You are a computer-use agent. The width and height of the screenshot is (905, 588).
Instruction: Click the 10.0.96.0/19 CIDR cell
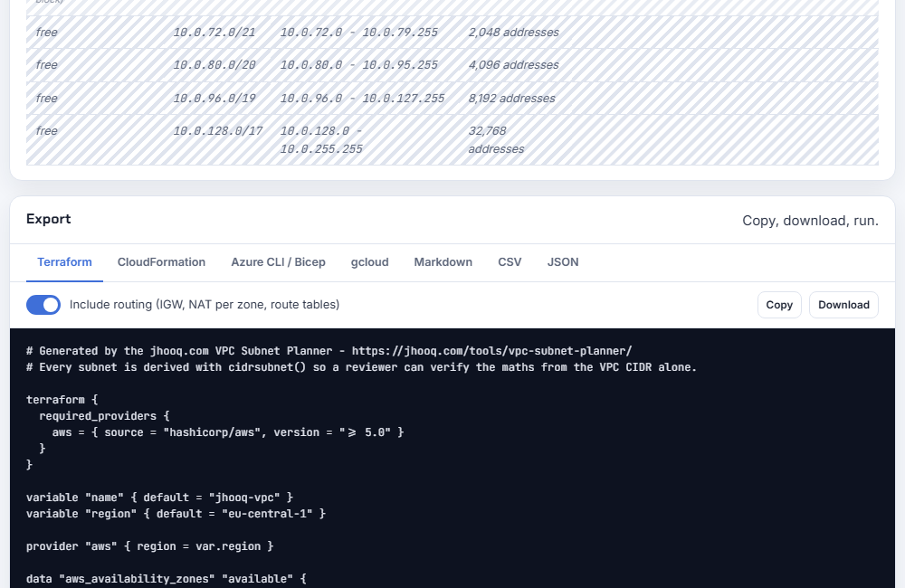tap(214, 98)
